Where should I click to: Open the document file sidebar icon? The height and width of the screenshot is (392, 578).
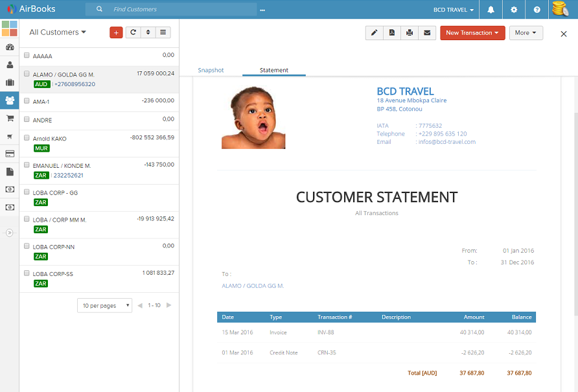click(10, 172)
